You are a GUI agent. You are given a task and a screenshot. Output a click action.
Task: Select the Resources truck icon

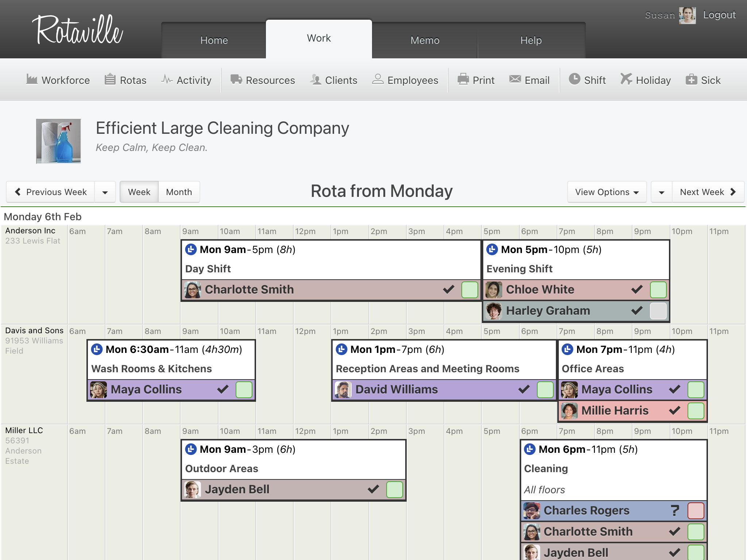tap(236, 79)
